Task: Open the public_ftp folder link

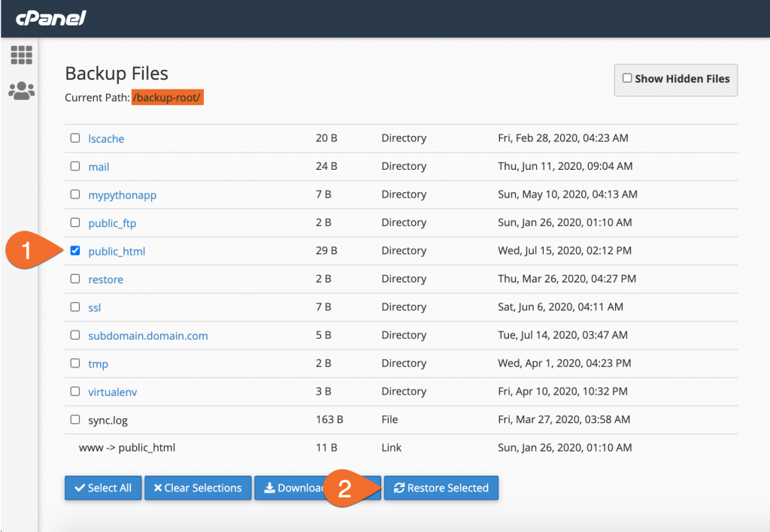Action: (112, 223)
